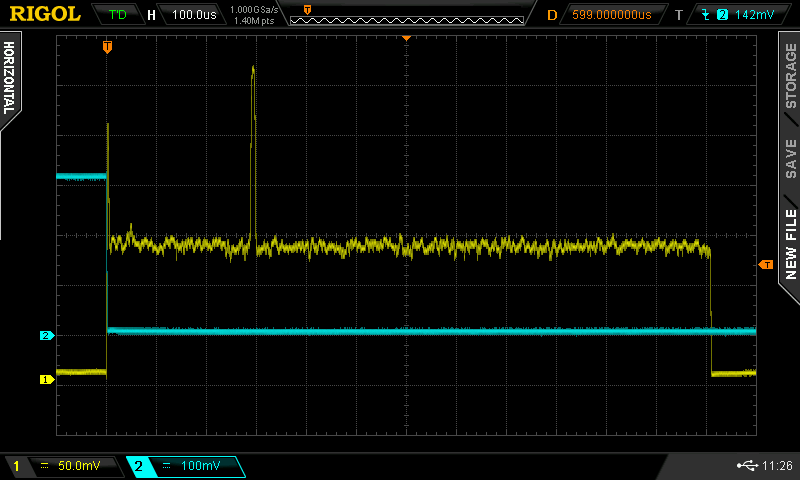Image resolution: width=800 pixels, height=480 pixels.
Task: Click the orange trigger level marker on right edge
Action: point(766,264)
